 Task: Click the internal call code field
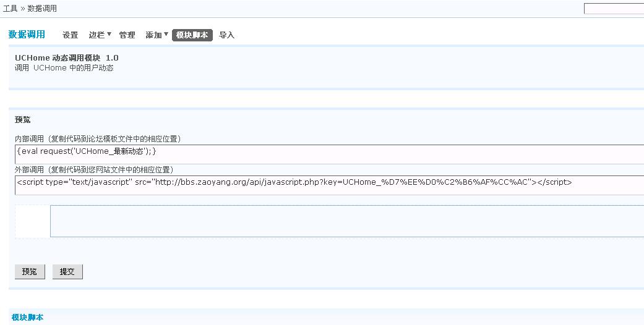[329, 154]
